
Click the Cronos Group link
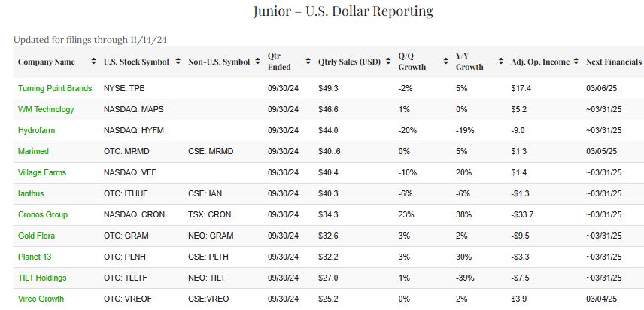pos(43,214)
